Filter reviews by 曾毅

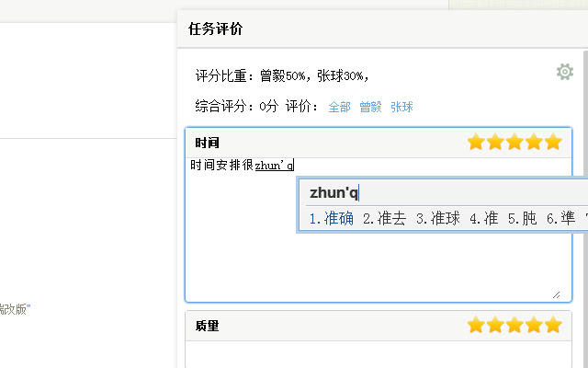pyautogui.click(x=370, y=107)
